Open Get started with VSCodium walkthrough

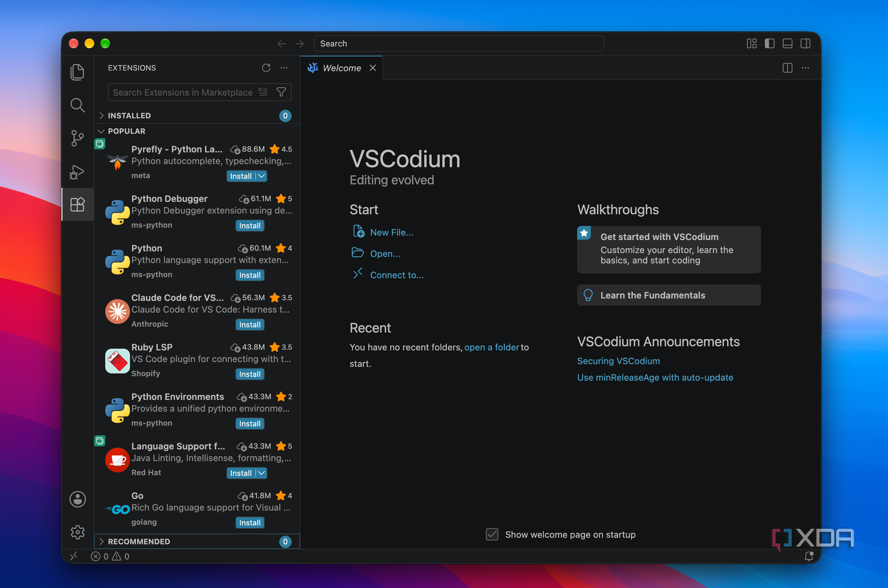click(669, 250)
